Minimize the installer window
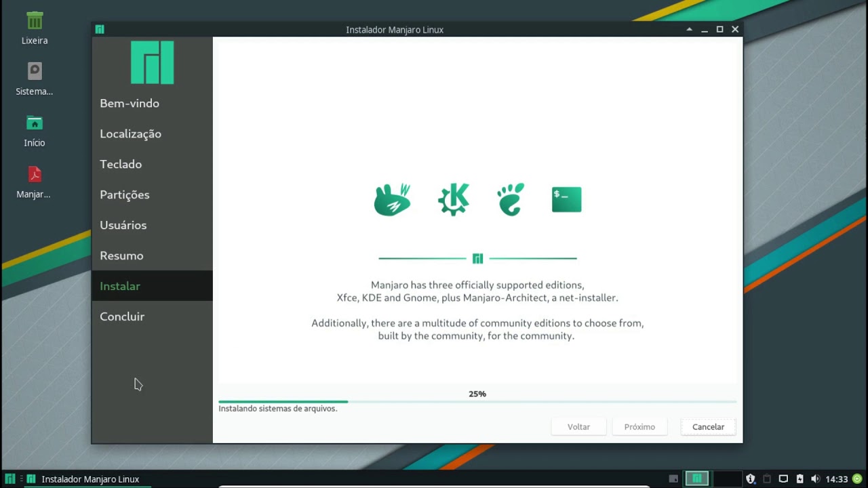This screenshot has height=488, width=868. [x=705, y=30]
